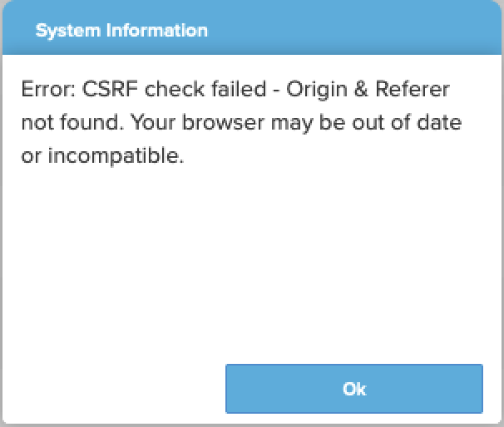Screen dimensions: 504x427
Task: Click the System Information title text
Action: [121, 32]
